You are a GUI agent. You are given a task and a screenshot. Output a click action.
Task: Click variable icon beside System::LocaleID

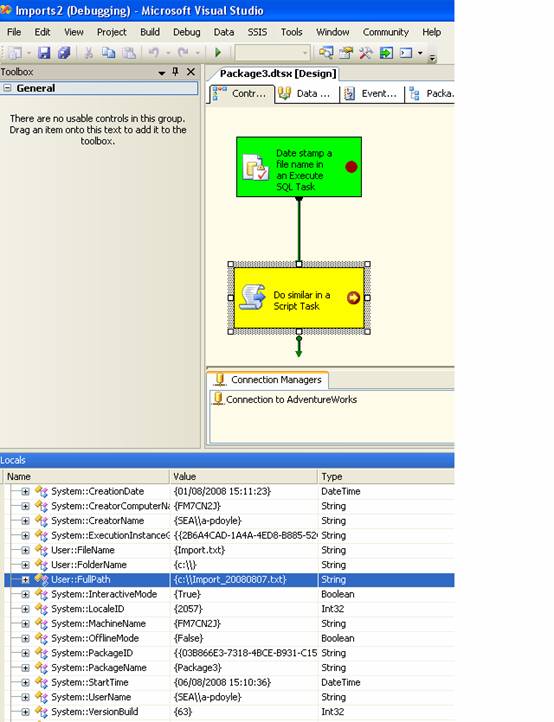[41, 609]
